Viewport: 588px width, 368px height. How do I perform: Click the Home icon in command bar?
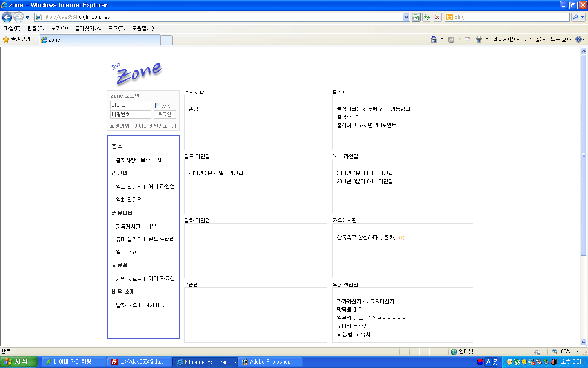pyautogui.click(x=434, y=39)
